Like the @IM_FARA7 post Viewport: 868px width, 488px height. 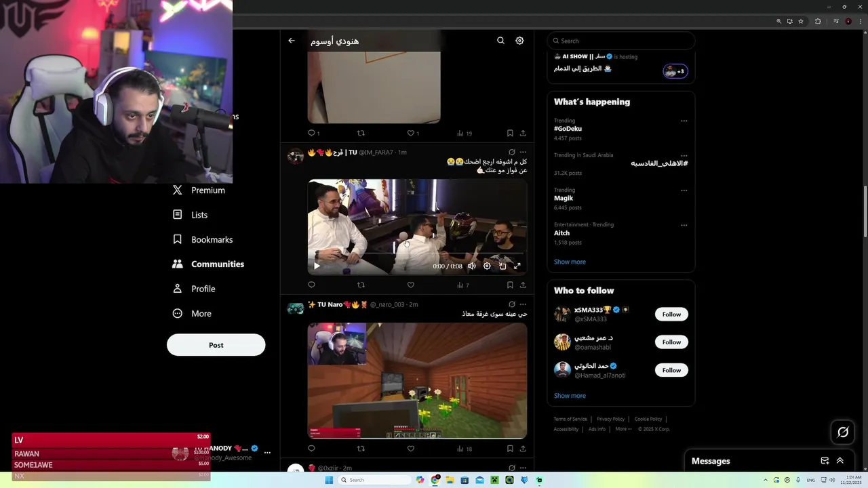[x=410, y=285]
